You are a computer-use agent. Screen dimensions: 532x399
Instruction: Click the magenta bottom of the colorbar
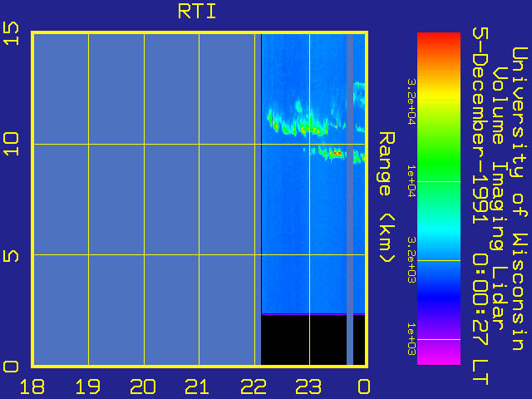439,357
